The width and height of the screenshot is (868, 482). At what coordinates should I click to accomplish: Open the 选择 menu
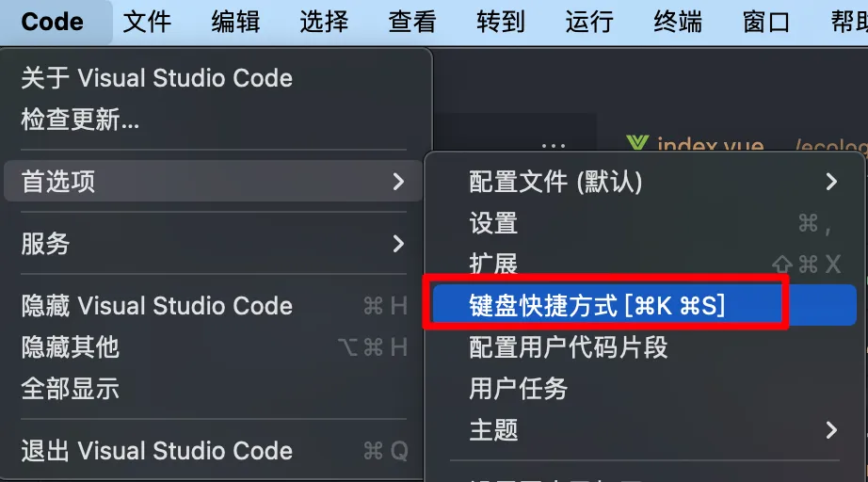(x=324, y=23)
